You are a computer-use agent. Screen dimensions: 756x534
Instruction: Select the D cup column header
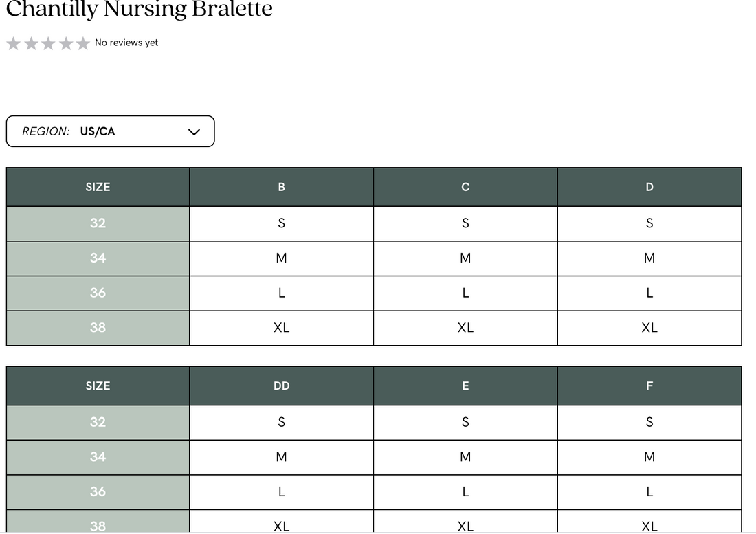click(649, 187)
